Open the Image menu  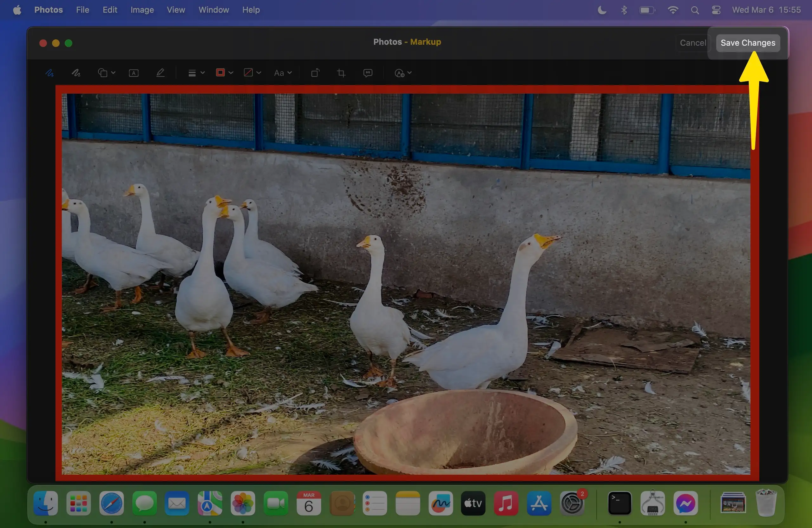click(142, 10)
